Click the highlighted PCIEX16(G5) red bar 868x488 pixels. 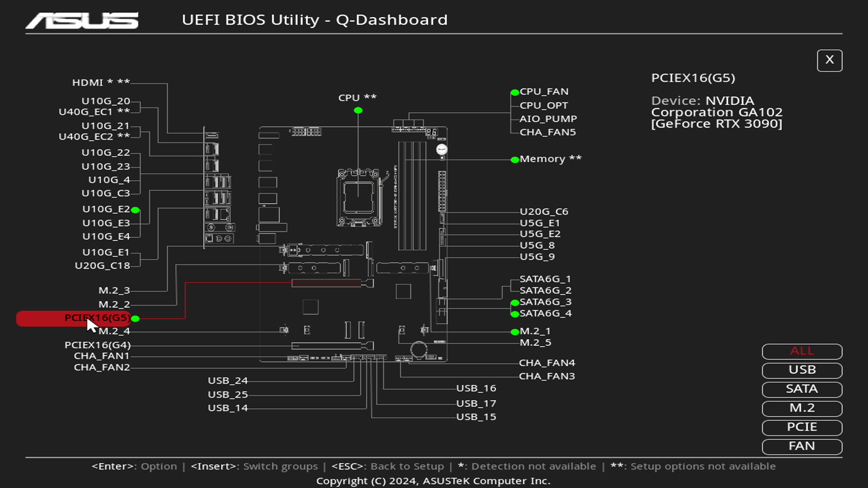coord(74,319)
